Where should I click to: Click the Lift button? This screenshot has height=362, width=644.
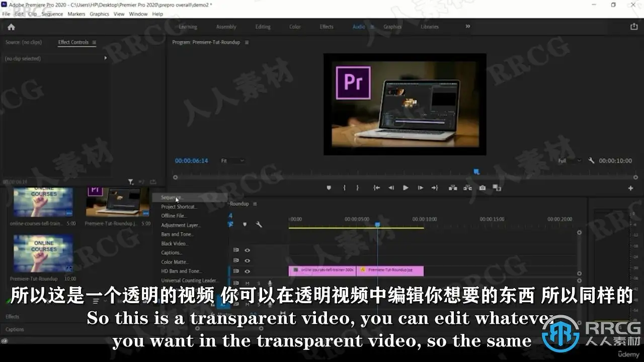click(x=453, y=188)
